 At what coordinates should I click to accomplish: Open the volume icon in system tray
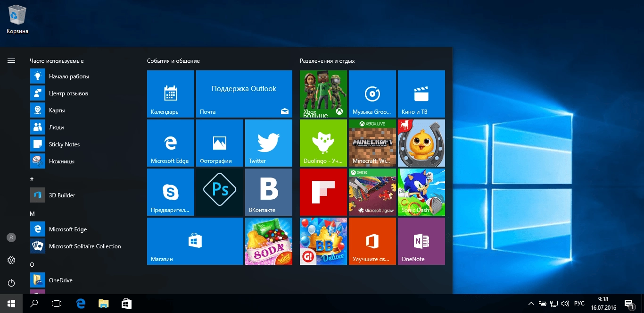(x=565, y=304)
